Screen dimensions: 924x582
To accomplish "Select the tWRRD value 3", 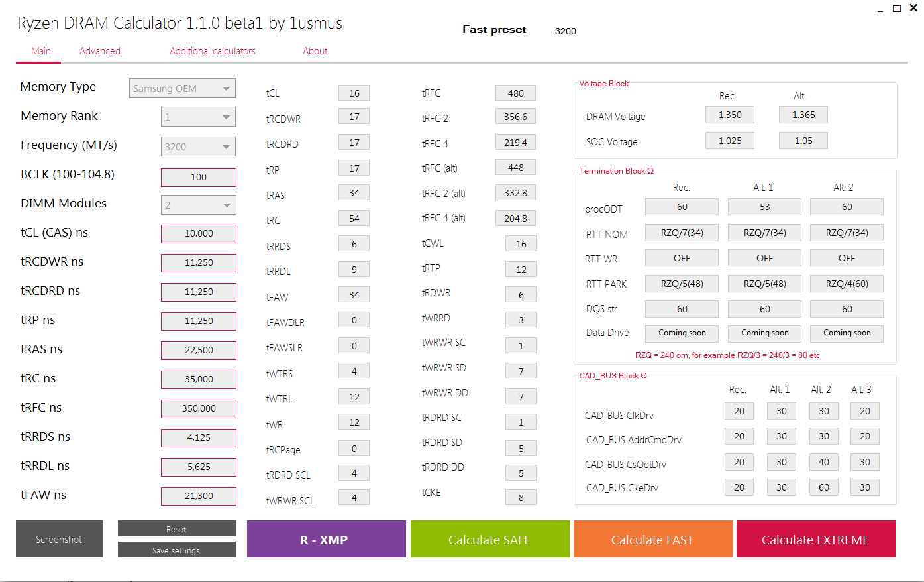I will coord(521,320).
